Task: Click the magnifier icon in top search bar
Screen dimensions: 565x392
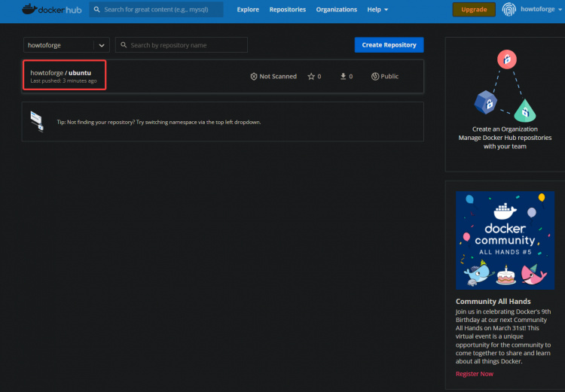Action: pyautogui.click(x=97, y=10)
